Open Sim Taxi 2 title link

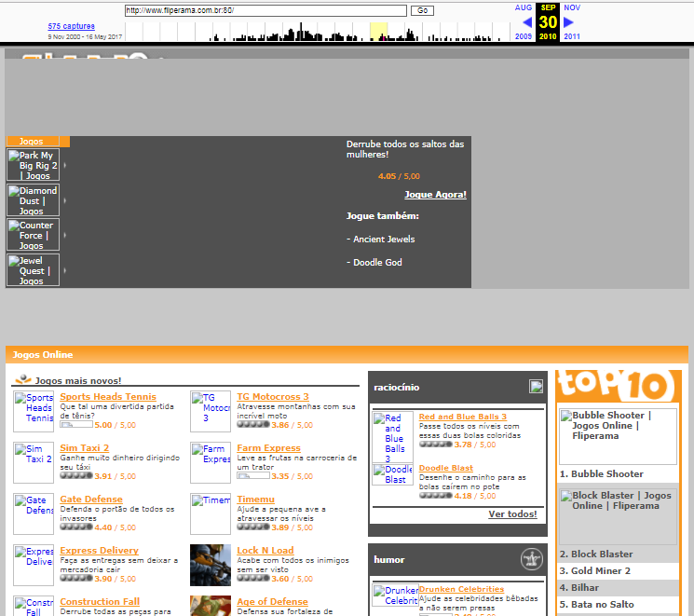click(85, 448)
